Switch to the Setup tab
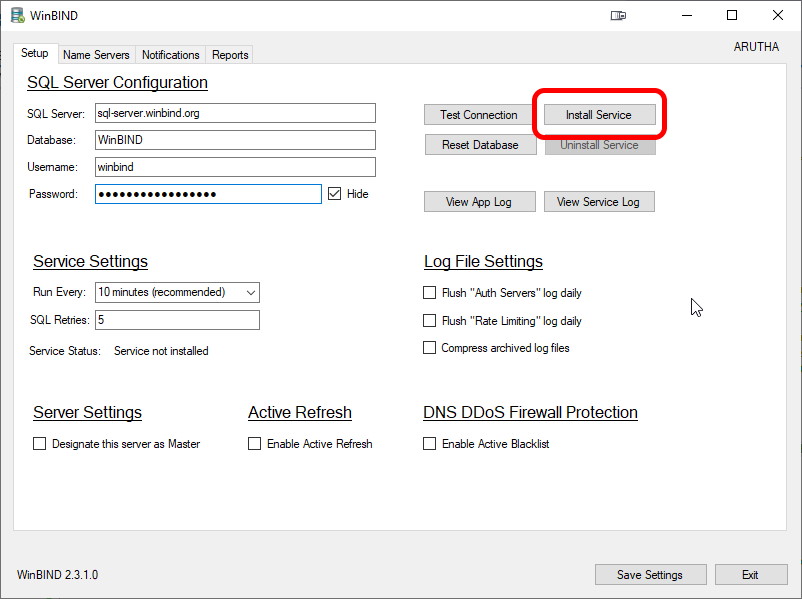The image size is (802, 599). pos(35,53)
